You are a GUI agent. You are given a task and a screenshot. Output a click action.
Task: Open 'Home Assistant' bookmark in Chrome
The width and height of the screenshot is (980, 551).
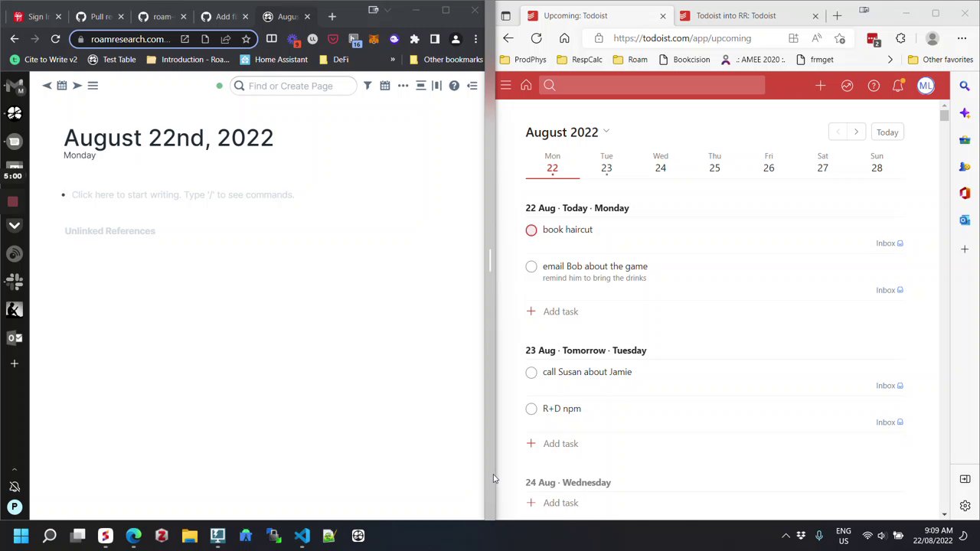pos(274,60)
